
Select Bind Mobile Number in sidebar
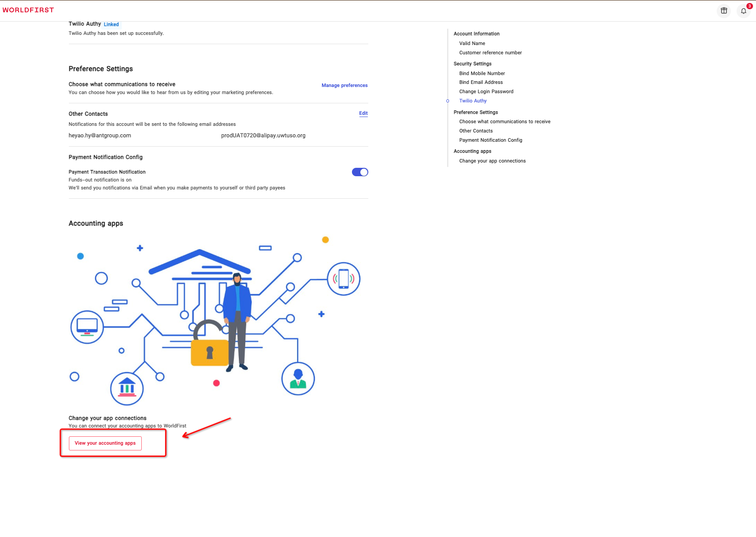482,73
